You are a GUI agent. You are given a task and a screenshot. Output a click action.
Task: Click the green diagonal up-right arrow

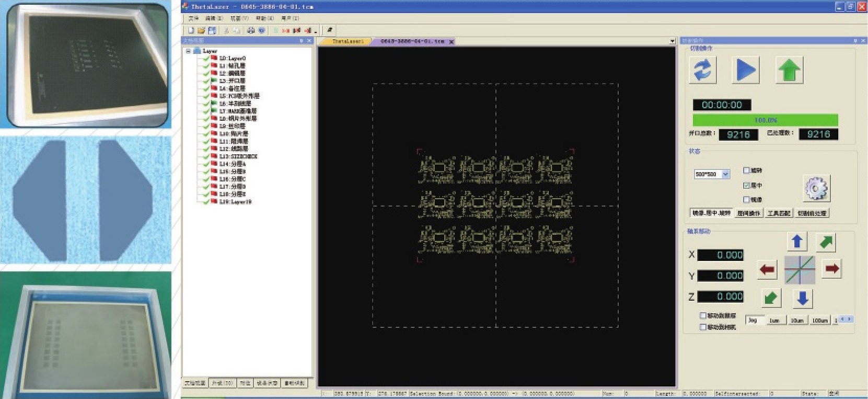pyautogui.click(x=826, y=242)
